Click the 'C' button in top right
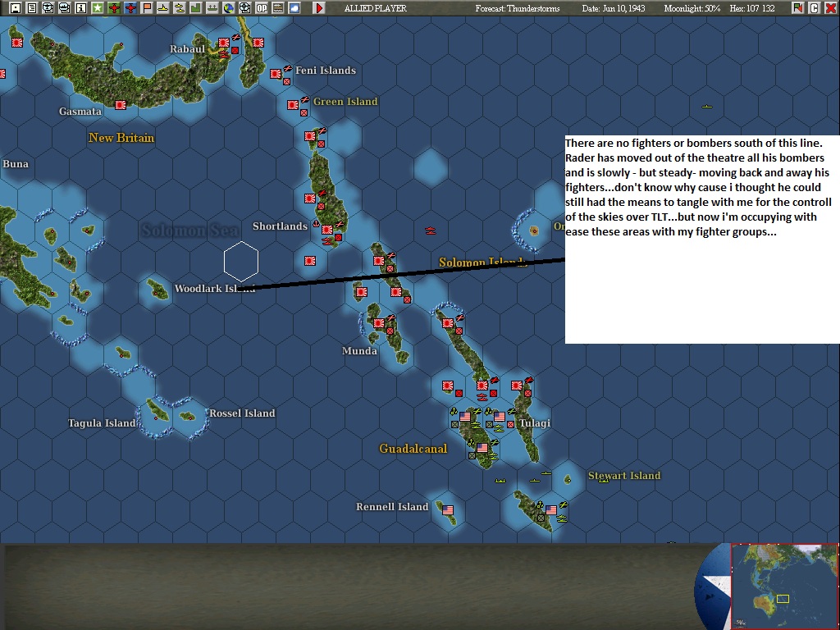Screen dimensions: 840x630 click(x=815, y=8)
